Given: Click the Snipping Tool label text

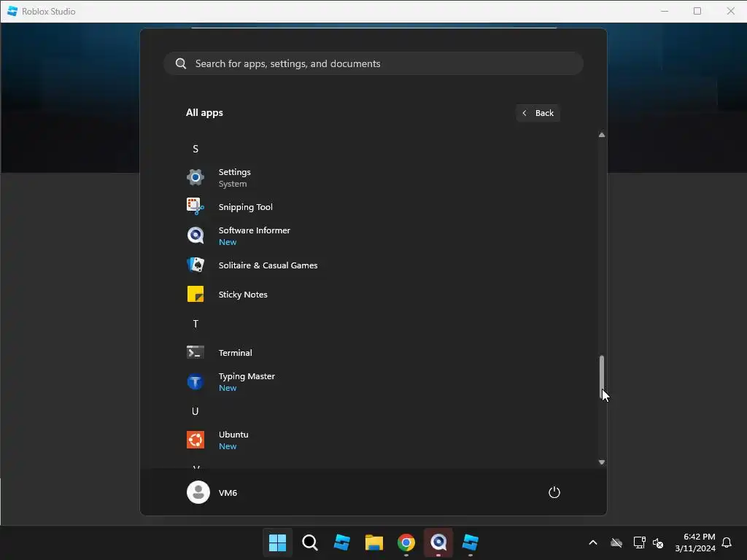Looking at the screenshot, I should click(245, 206).
